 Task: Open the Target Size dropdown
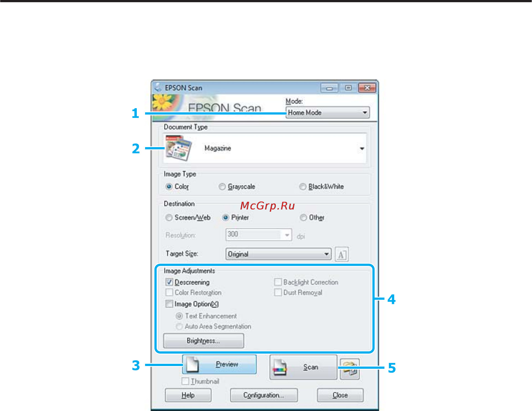click(x=278, y=254)
